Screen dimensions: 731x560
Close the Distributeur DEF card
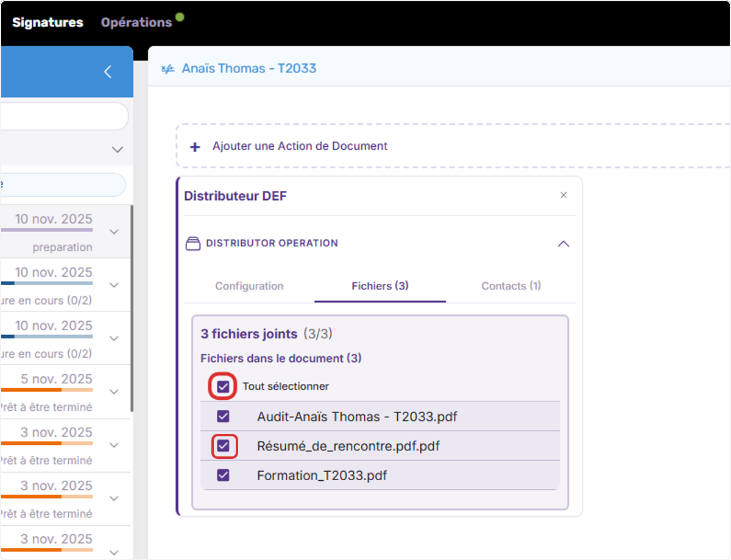tap(563, 195)
